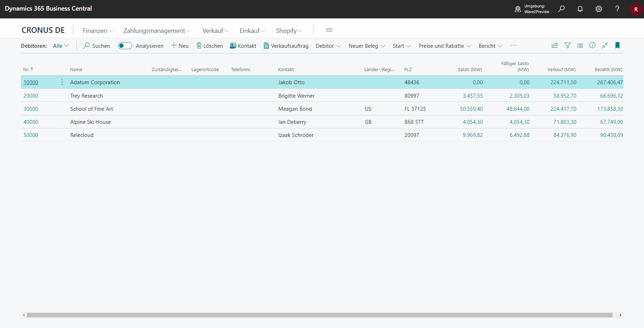Open settings gear menu

[x=599, y=9]
